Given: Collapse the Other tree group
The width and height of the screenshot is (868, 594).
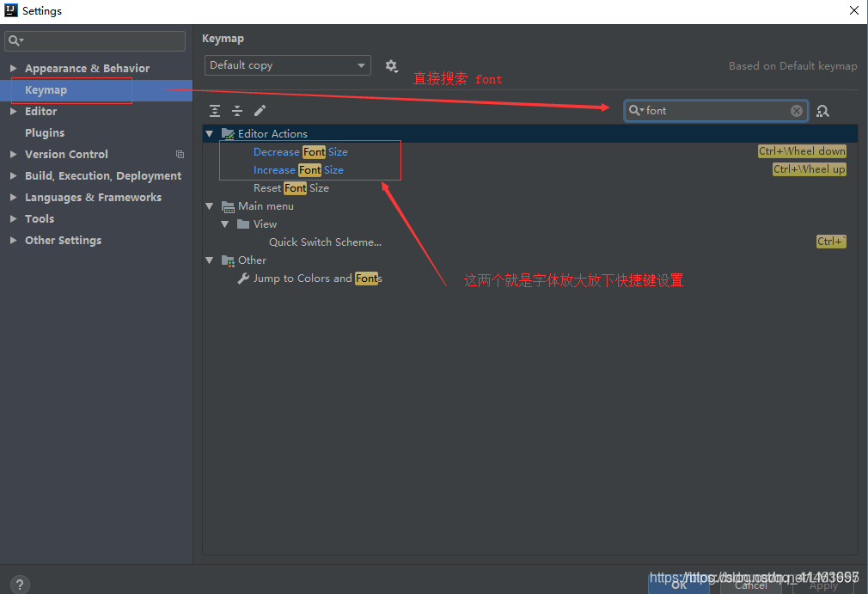Looking at the screenshot, I should [x=209, y=260].
